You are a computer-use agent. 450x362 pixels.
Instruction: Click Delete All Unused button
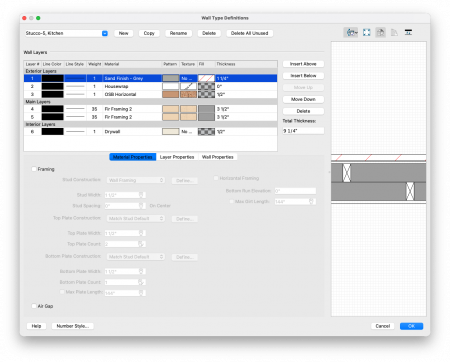click(250, 33)
